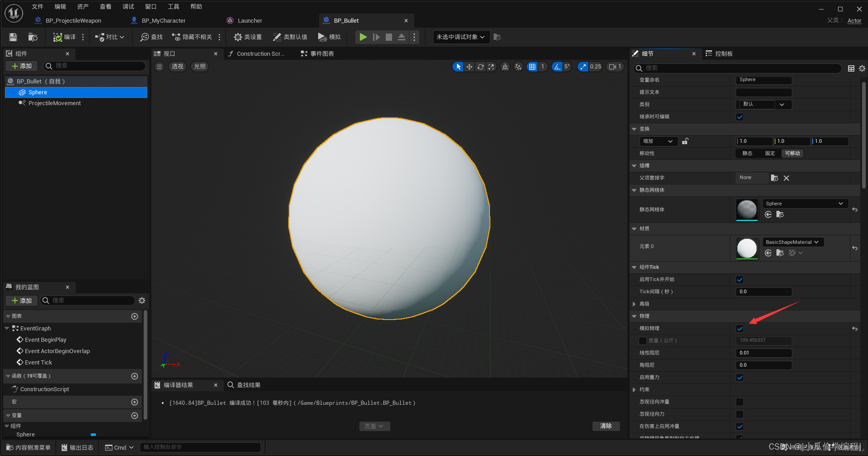Set mobility to Static
The height and width of the screenshot is (456, 868).
coord(747,154)
